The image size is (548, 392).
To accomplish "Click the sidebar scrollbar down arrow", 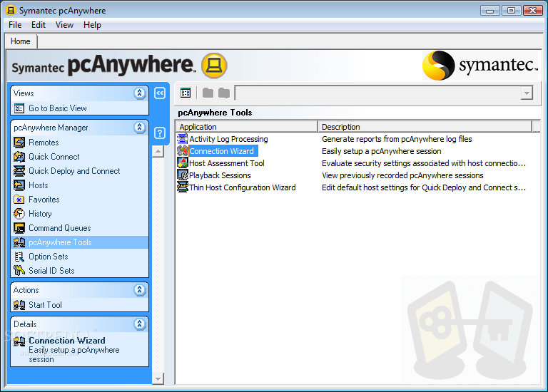I will pyautogui.click(x=158, y=378).
